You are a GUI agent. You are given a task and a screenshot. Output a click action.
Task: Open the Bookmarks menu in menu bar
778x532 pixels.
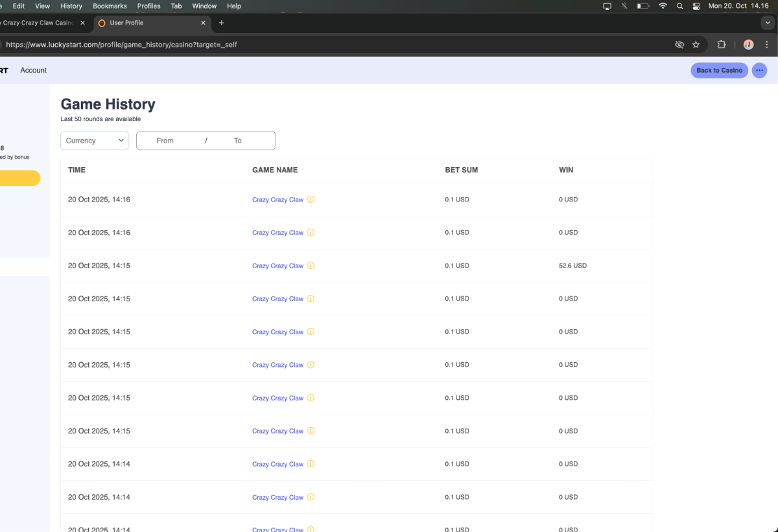click(x=110, y=6)
